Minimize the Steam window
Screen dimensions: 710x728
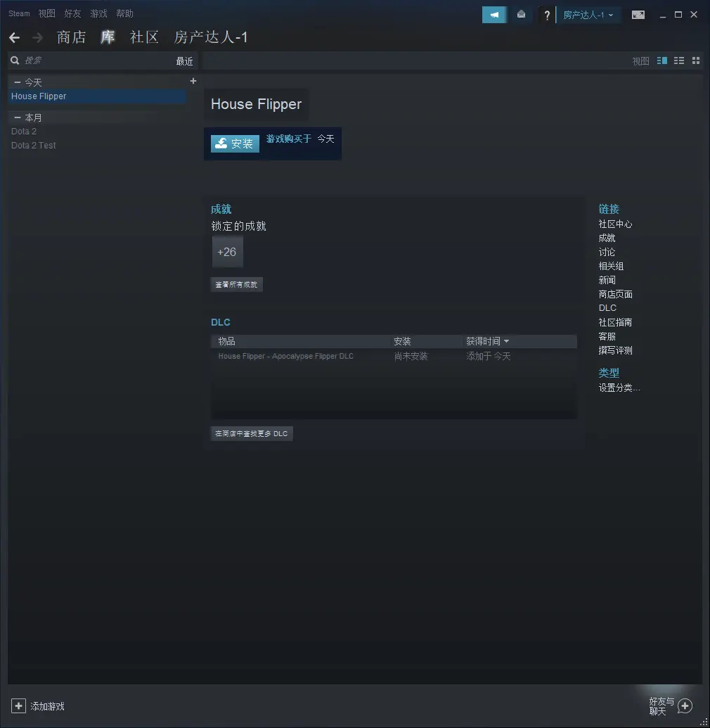[663, 15]
